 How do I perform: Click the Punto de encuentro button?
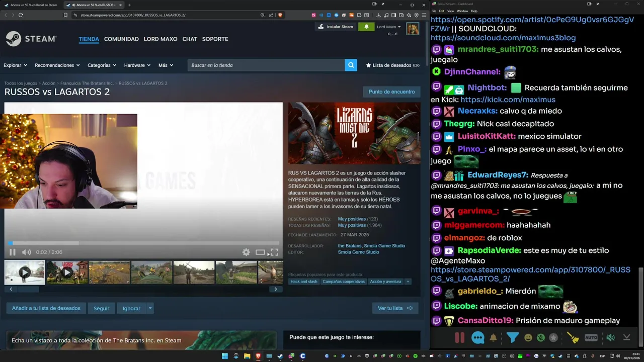coord(391,92)
